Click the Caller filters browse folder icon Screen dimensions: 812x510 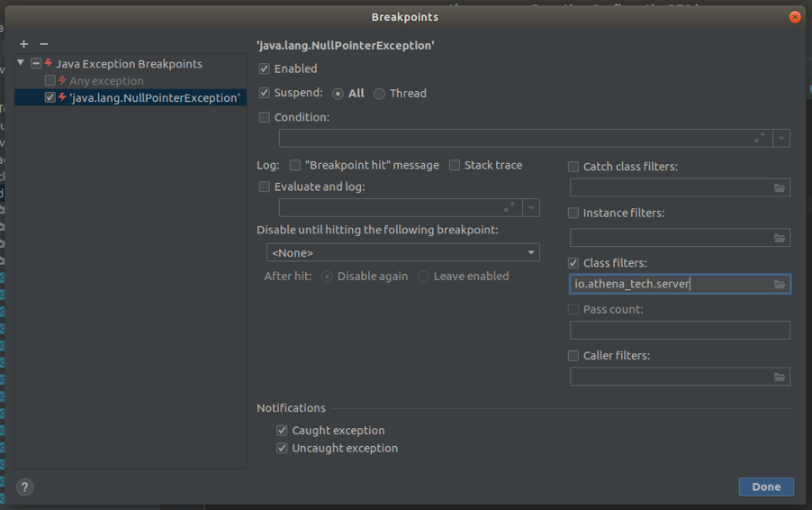pyautogui.click(x=780, y=378)
